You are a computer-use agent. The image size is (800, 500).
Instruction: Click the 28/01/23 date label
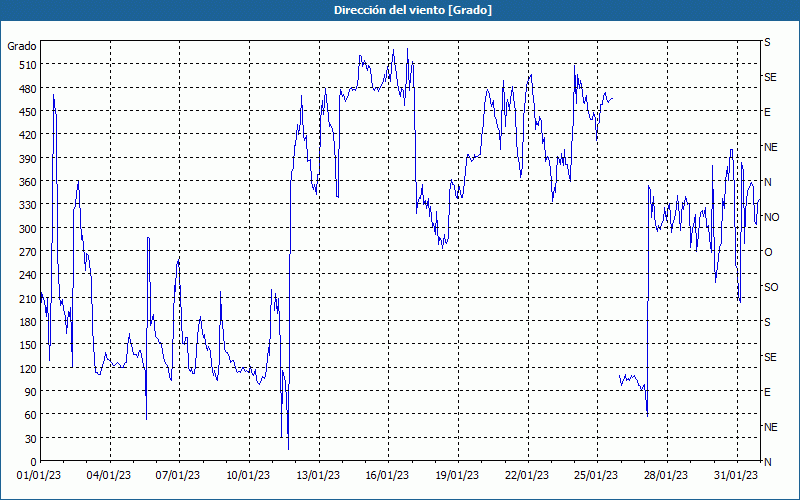pyautogui.click(x=666, y=476)
